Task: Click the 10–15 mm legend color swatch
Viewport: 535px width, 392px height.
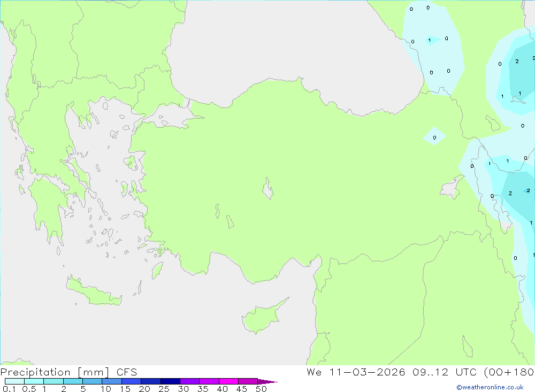Action: click(112, 381)
